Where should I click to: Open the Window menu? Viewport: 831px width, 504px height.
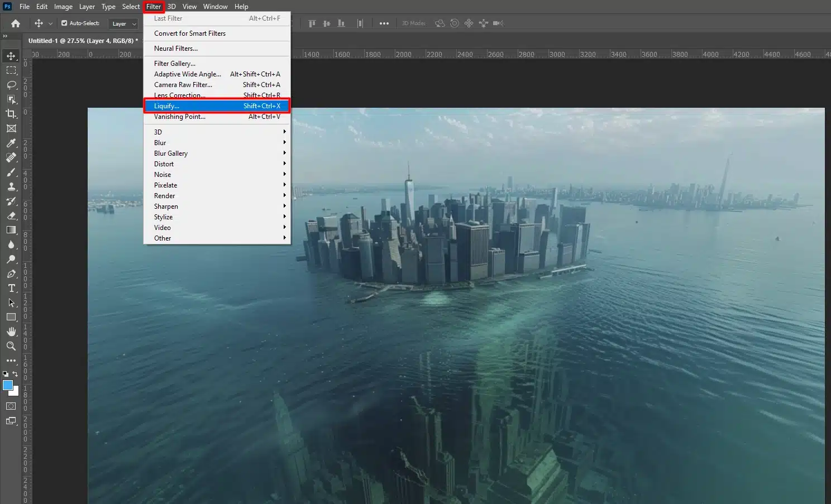tap(215, 6)
